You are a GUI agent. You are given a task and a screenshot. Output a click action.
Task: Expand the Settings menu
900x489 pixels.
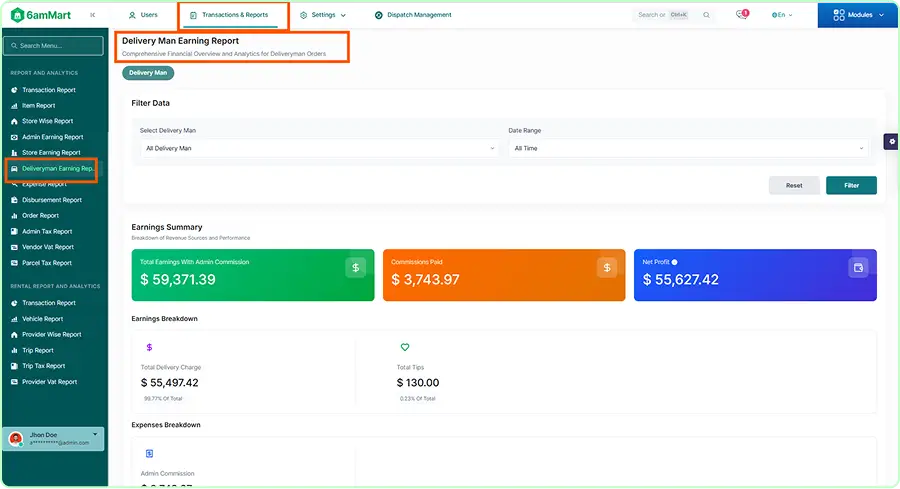coord(323,15)
